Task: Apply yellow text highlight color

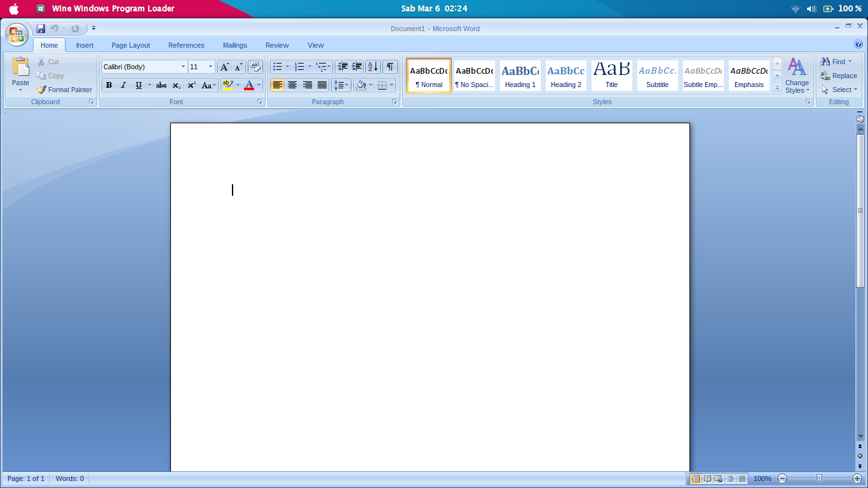Action: tap(228, 85)
